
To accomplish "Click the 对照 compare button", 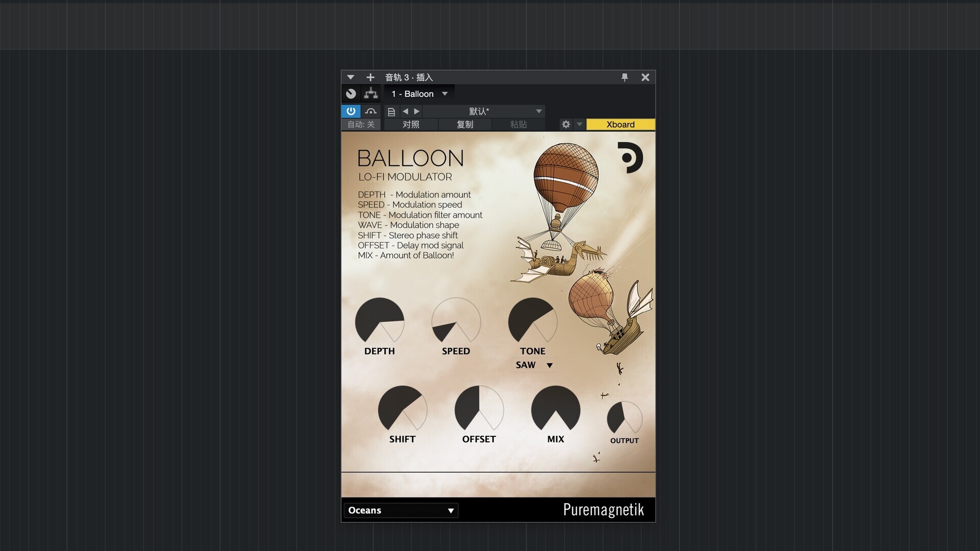I will tap(411, 124).
